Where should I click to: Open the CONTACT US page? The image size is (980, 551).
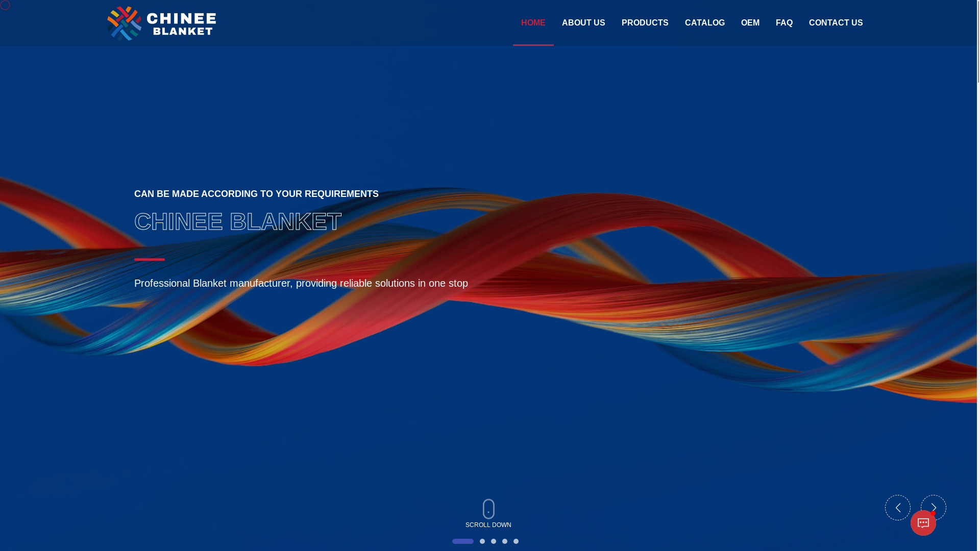pyautogui.click(x=836, y=23)
